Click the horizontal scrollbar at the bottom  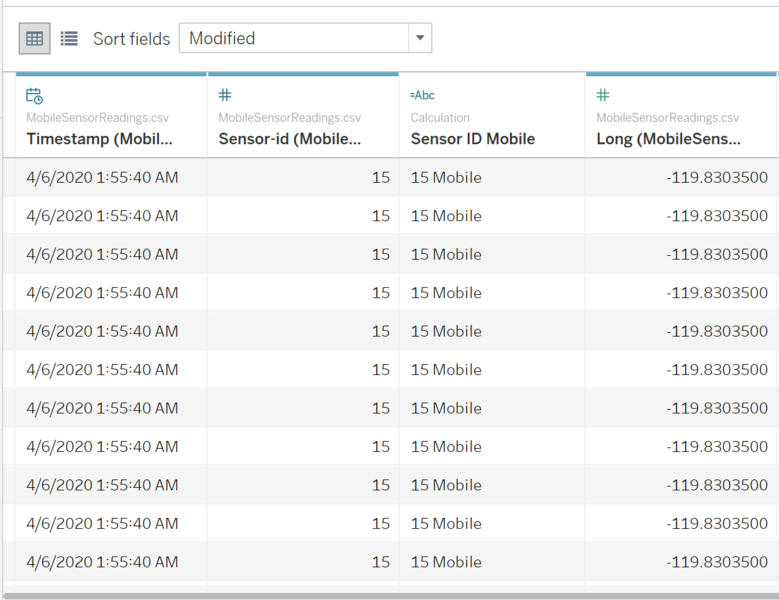click(389, 596)
